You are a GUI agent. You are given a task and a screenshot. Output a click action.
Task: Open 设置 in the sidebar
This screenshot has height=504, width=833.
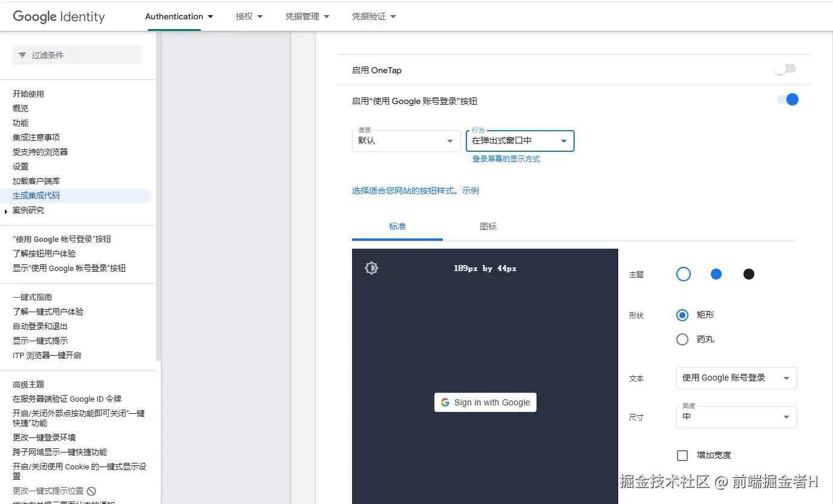tap(21, 166)
